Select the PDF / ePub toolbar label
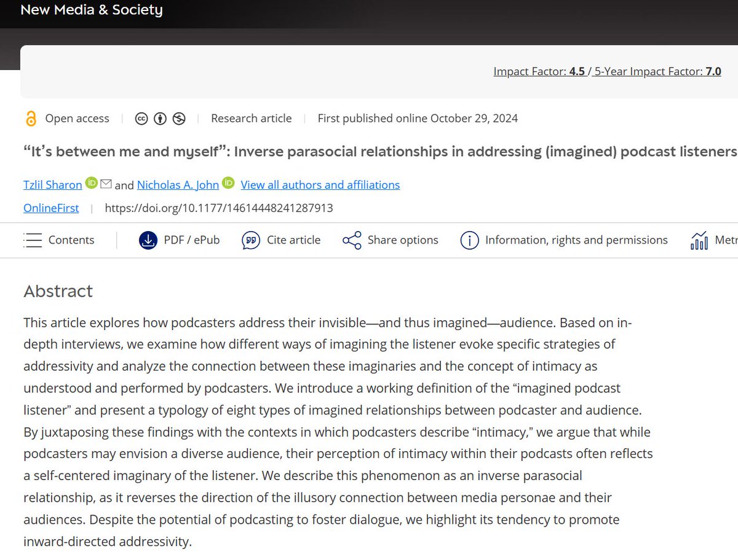This screenshot has height=560, width=738. pos(192,240)
